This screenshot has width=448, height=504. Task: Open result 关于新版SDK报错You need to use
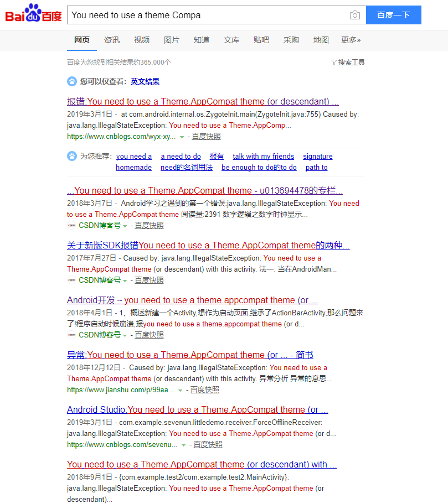coord(208,246)
